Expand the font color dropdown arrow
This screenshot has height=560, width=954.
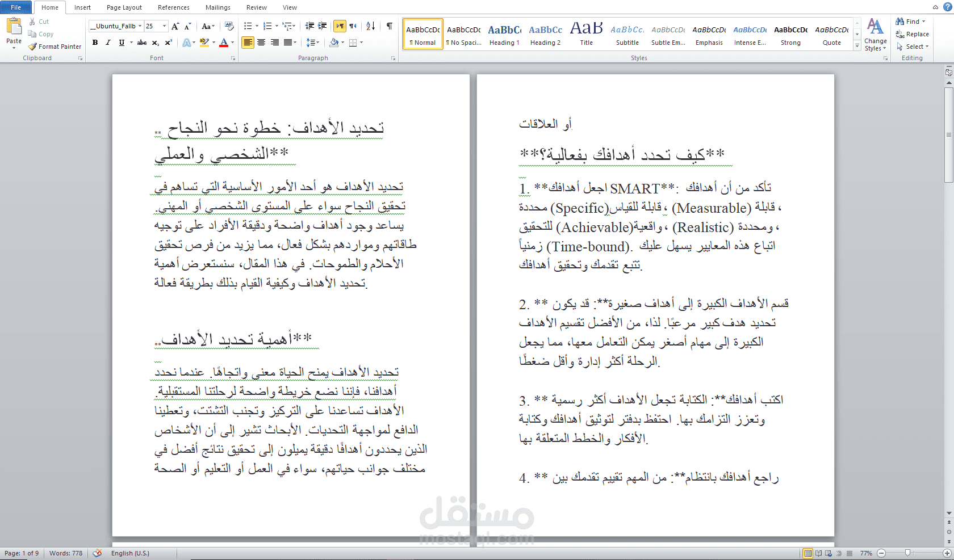(x=233, y=43)
